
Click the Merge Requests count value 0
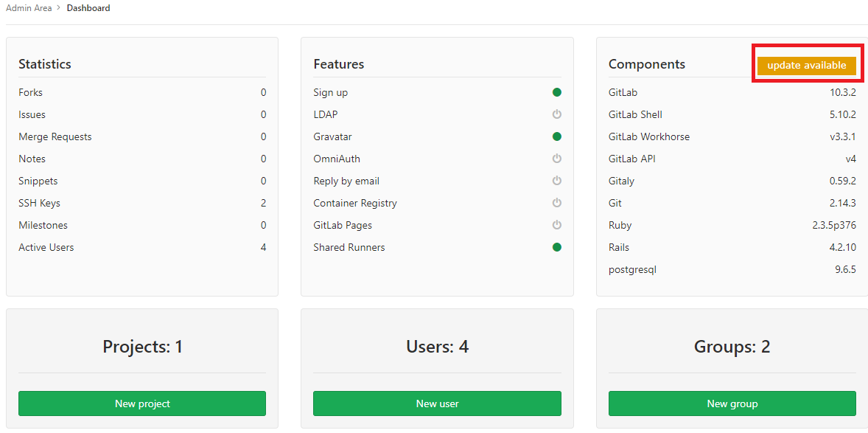[x=264, y=137]
